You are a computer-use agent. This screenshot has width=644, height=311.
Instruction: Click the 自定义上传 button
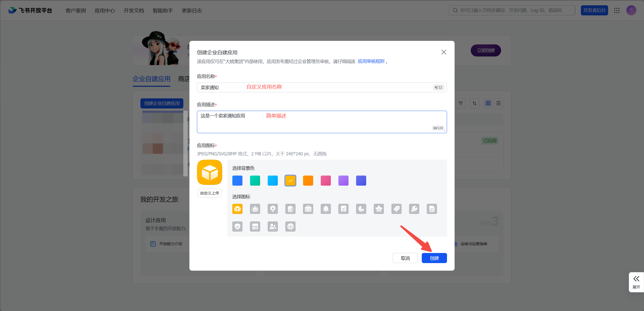click(x=210, y=193)
